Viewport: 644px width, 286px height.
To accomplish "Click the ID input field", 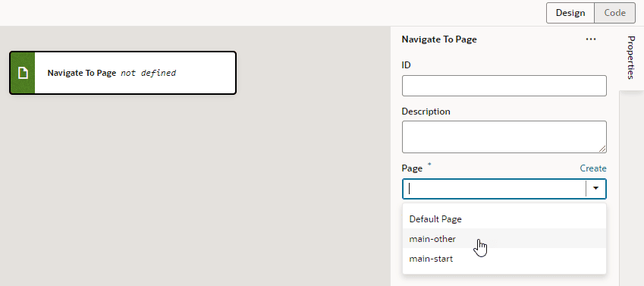I will [x=504, y=86].
